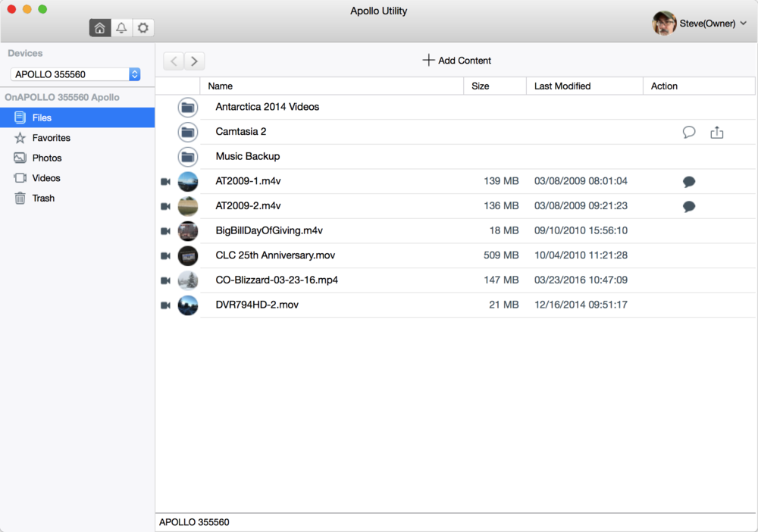
Task: Sort by the Last Modified column header
Action: pyautogui.click(x=584, y=86)
